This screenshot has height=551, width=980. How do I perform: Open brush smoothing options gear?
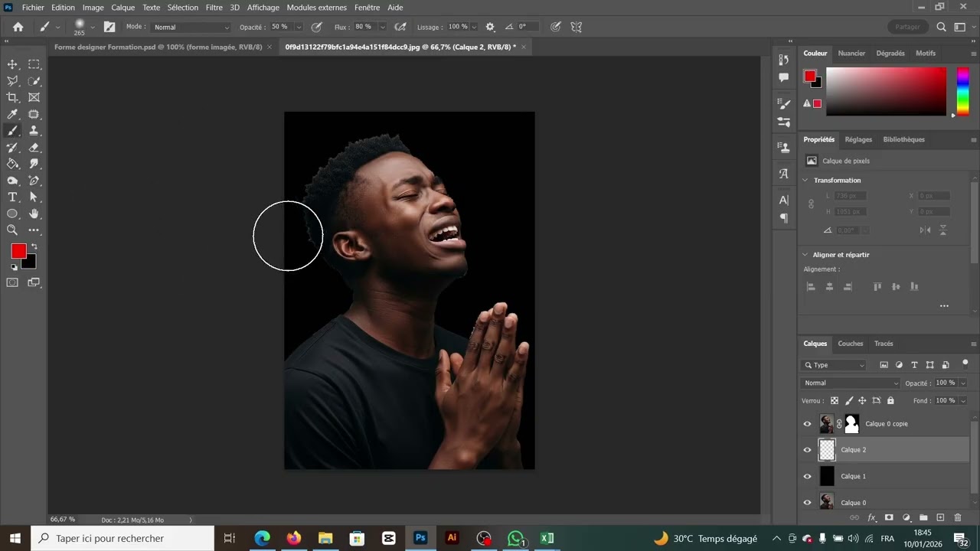[490, 27]
